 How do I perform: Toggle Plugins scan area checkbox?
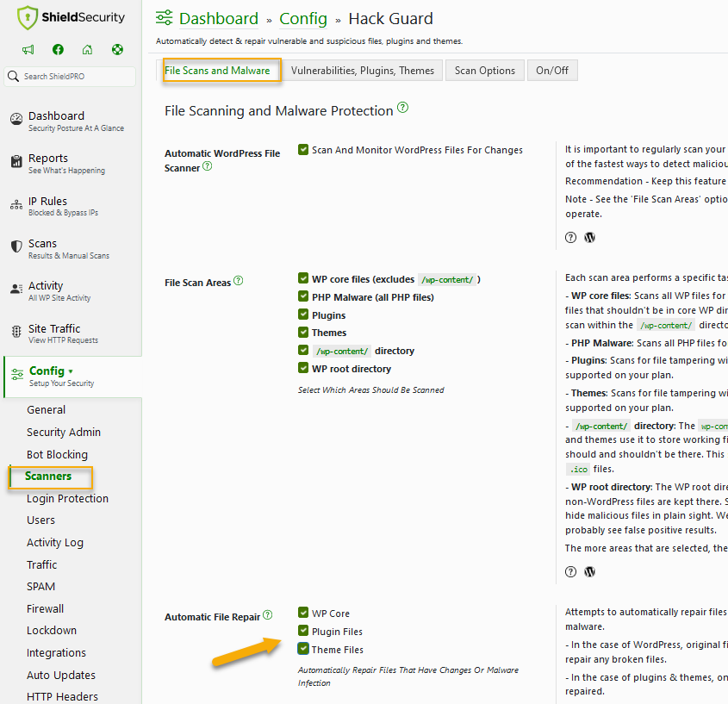click(303, 315)
